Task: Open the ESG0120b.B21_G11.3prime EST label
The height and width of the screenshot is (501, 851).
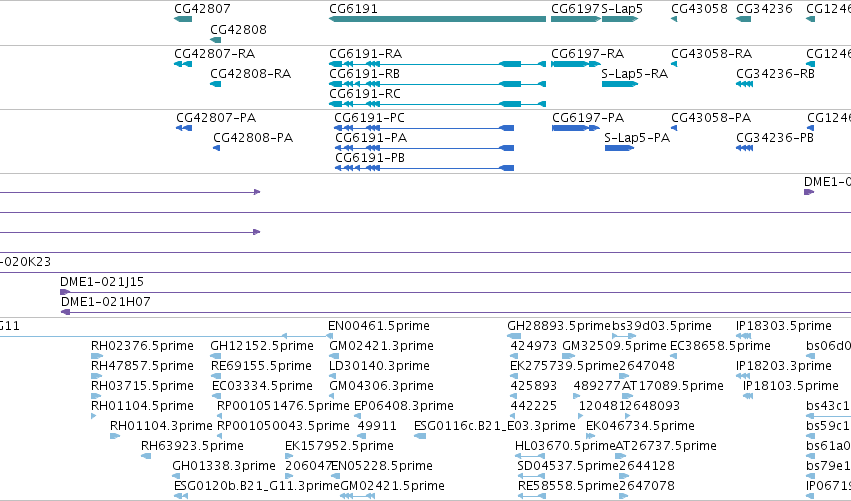Action: (256, 486)
